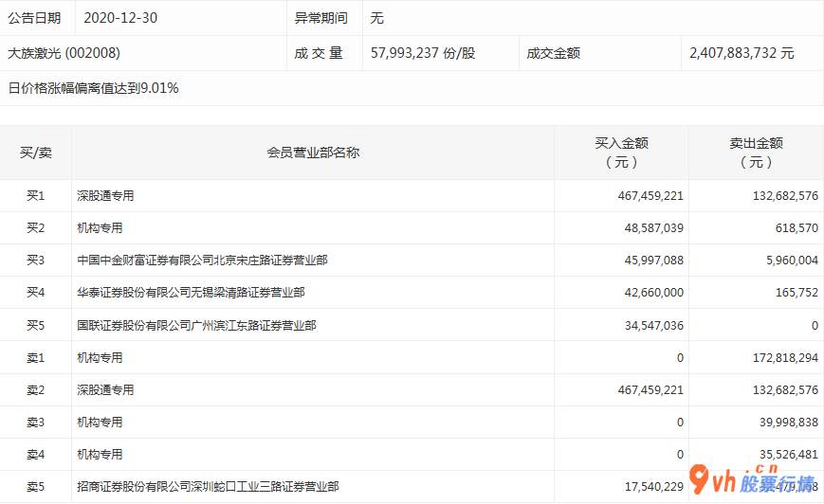Select buy amount 34,547,036
This screenshot has height=504, width=824.
tap(653, 326)
